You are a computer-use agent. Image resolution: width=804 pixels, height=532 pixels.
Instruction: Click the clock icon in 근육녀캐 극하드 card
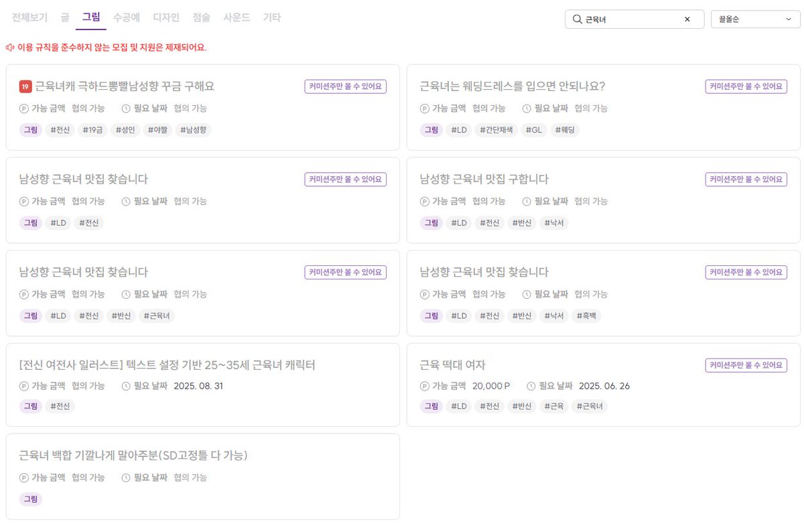point(126,109)
